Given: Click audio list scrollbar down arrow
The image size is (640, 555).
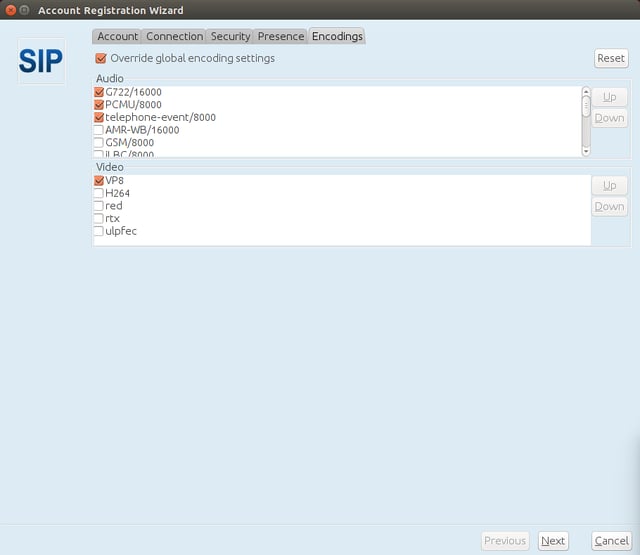Looking at the screenshot, I should [x=586, y=151].
